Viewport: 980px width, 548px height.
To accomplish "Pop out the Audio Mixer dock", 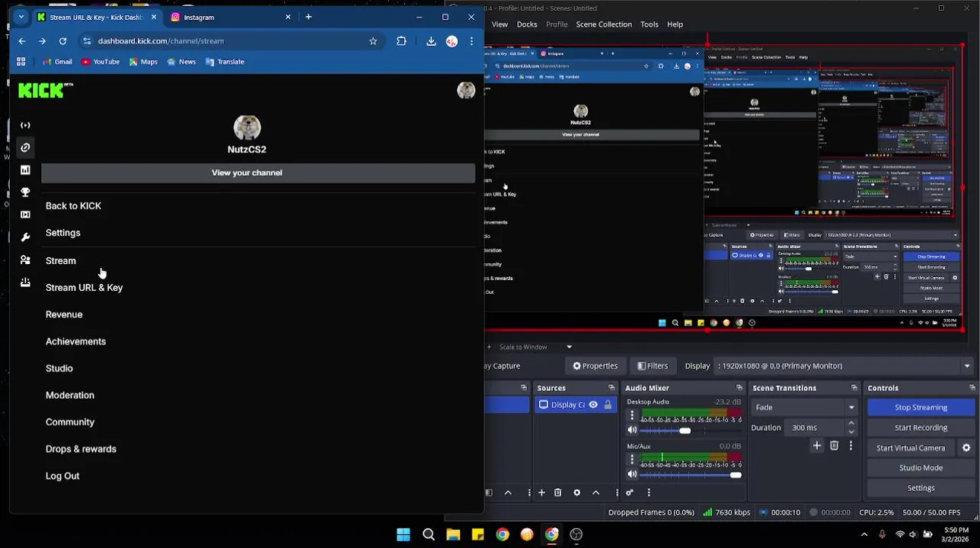I will (739, 388).
